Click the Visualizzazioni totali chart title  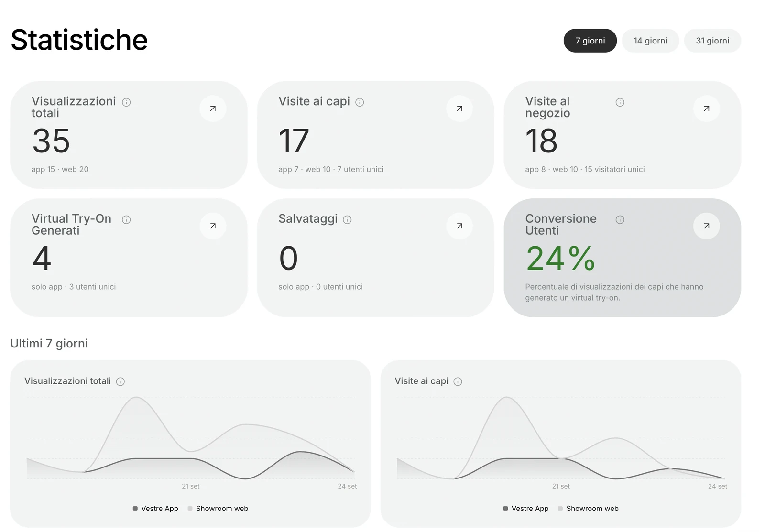tap(67, 381)
